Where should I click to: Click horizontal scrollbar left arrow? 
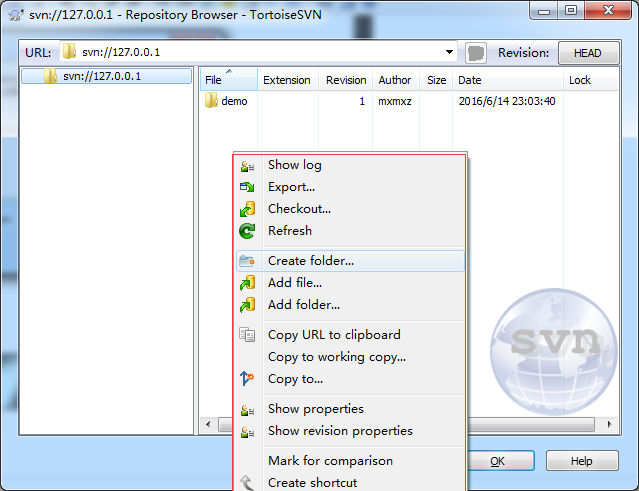(208, 424)
